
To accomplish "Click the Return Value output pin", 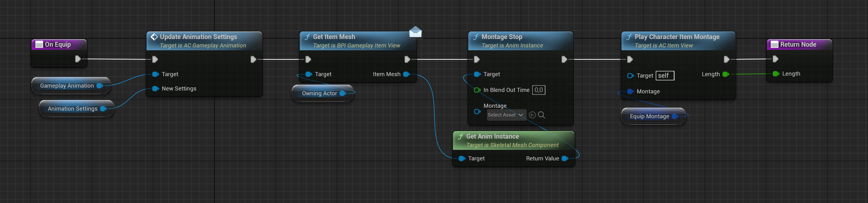I will coord(565,158).
